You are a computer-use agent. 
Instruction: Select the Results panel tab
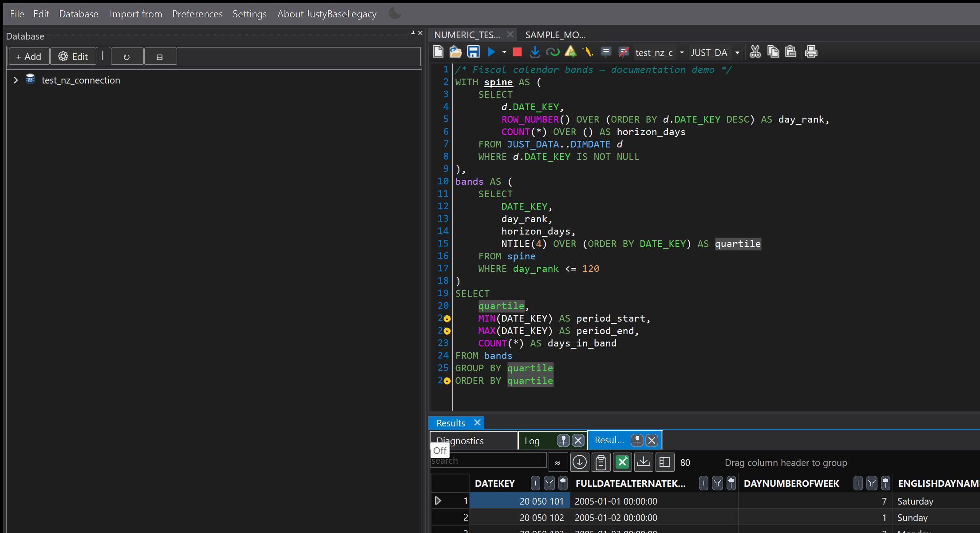450,423
